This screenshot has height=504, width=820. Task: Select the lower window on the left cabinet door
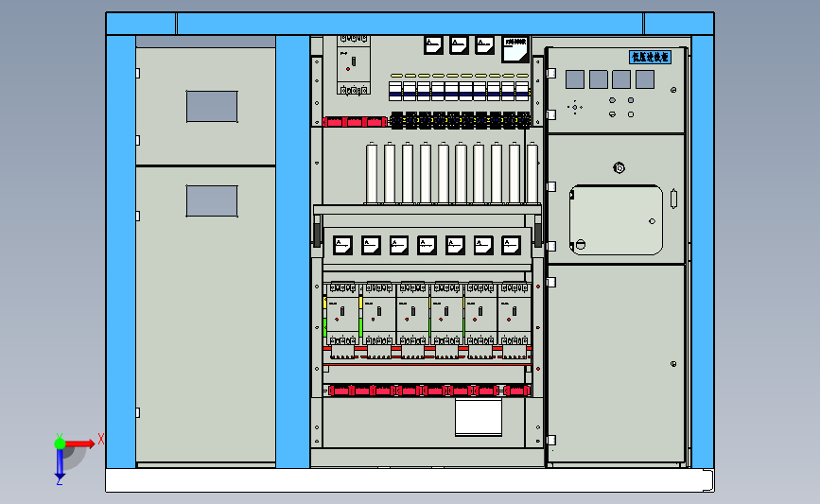coord(212,200)
